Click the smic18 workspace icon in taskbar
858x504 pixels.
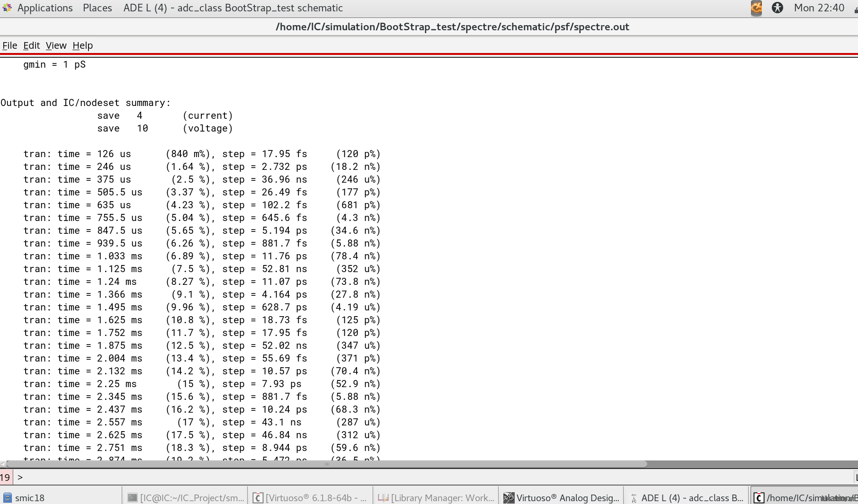tap(8, 498)
